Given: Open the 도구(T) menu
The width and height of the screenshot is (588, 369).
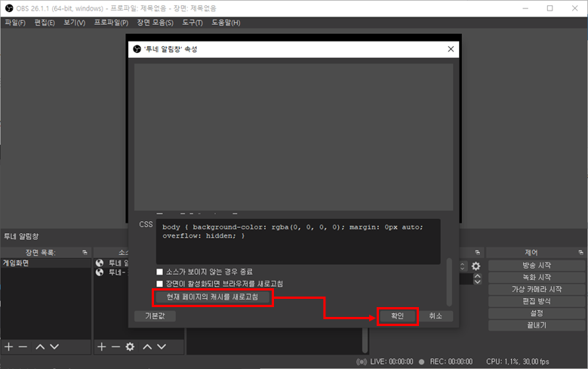Looking at the screenshot, I should [x=192, y=23].
